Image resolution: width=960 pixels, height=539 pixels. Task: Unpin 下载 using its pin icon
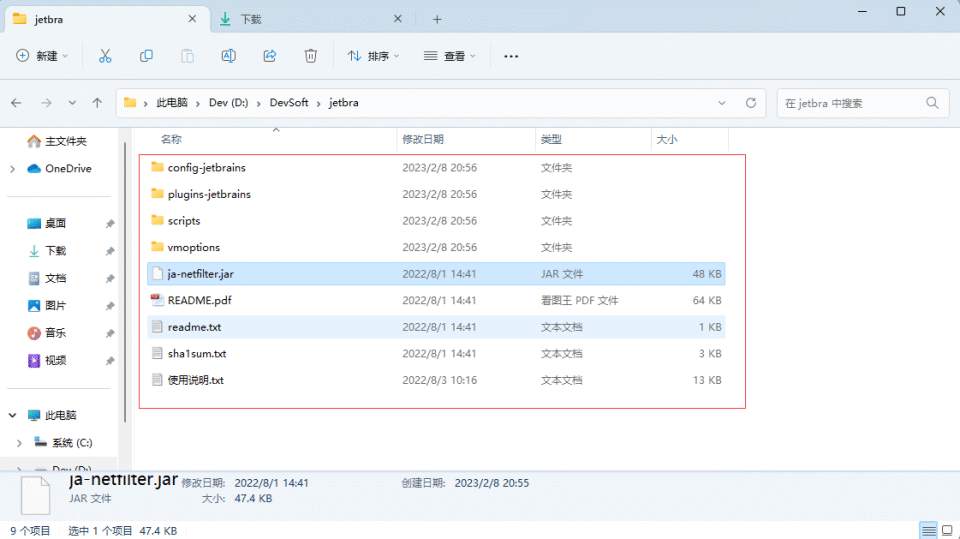tap(110, 251)
